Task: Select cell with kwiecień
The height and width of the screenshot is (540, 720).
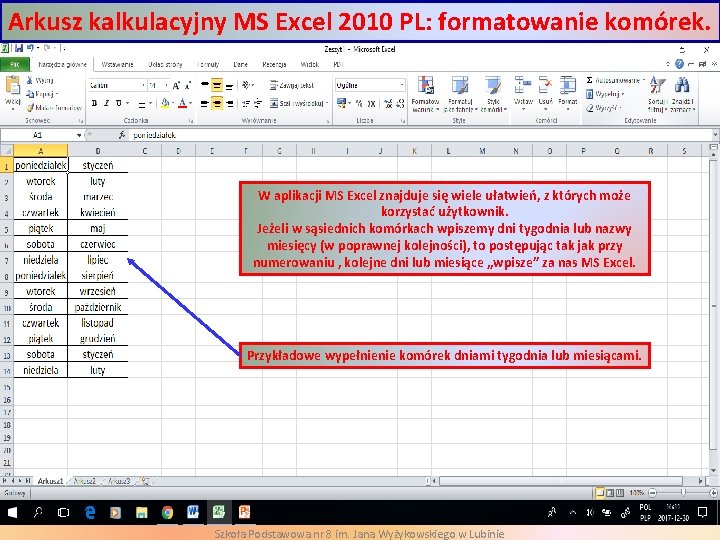Action: click(x=98, y=213)
